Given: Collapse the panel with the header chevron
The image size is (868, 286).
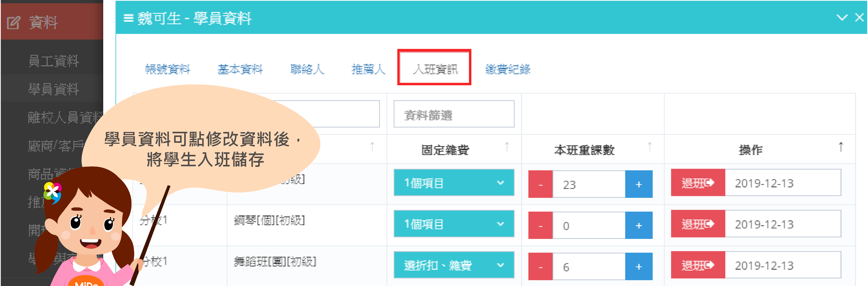Looking at the screenshot, I should (842, 18).
